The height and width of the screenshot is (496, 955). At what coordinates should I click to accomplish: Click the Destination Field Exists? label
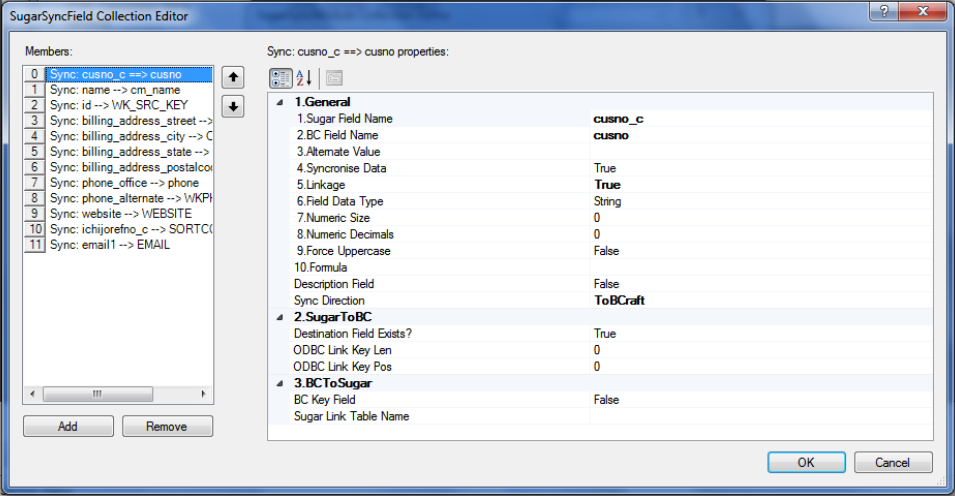[353, 333]
